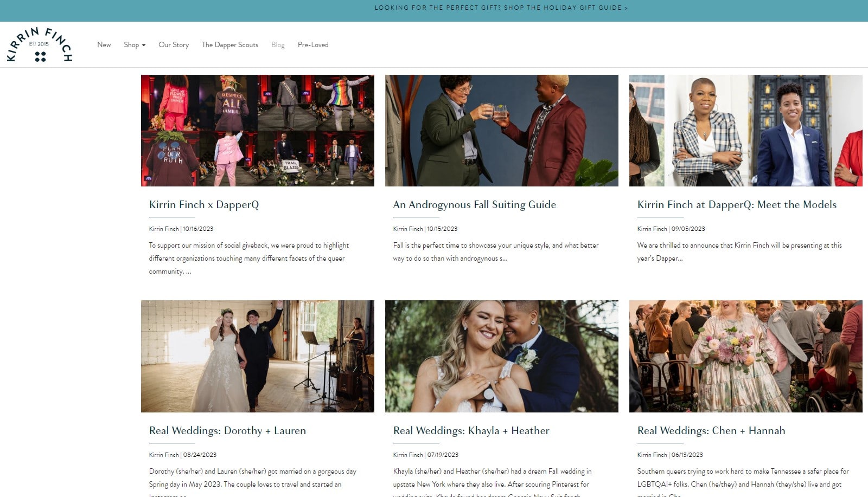Viewport: 868px width, 497px height.
Task: Read the Kirrin Finch x DapperQ article title
Action: [204, 205]
